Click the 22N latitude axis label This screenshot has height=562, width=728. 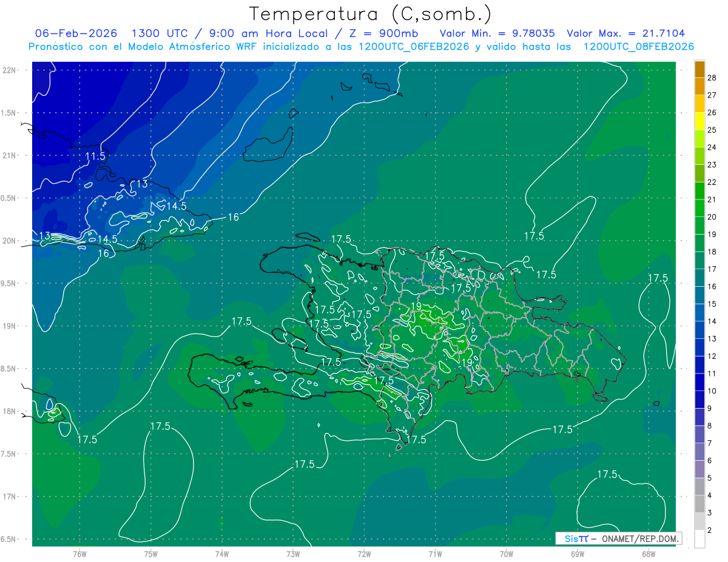click(9, 70)
